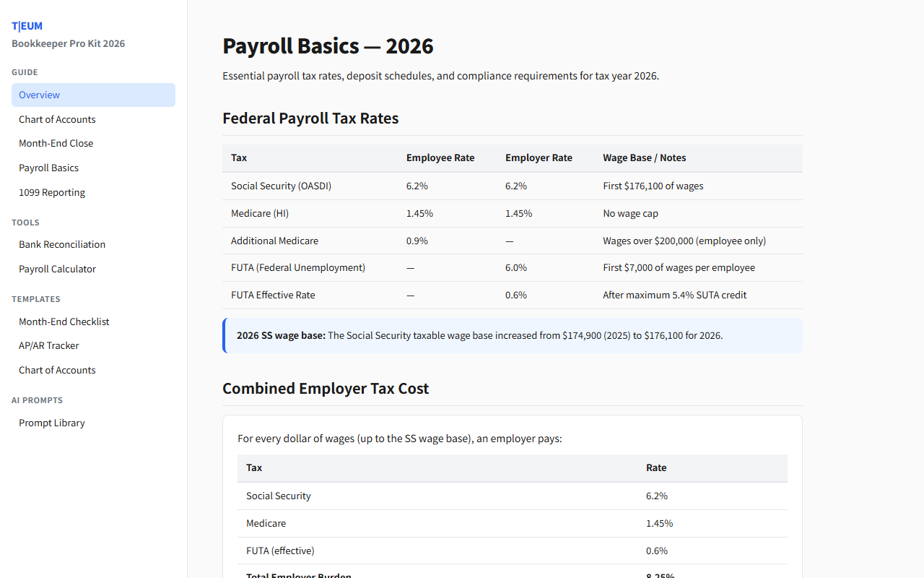Open the Payroll Calculator tool
The height and width of the screenshot is (578, 924).
coord(57,269)
